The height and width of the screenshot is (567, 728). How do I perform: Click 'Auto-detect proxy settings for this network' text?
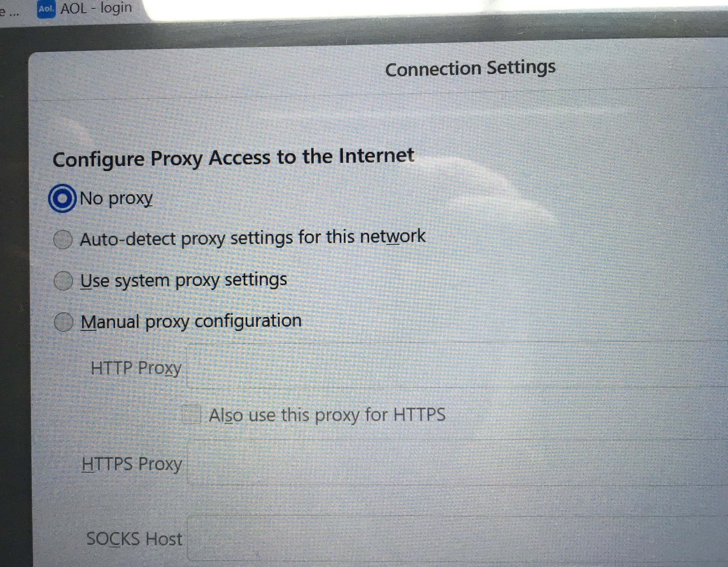253,238
